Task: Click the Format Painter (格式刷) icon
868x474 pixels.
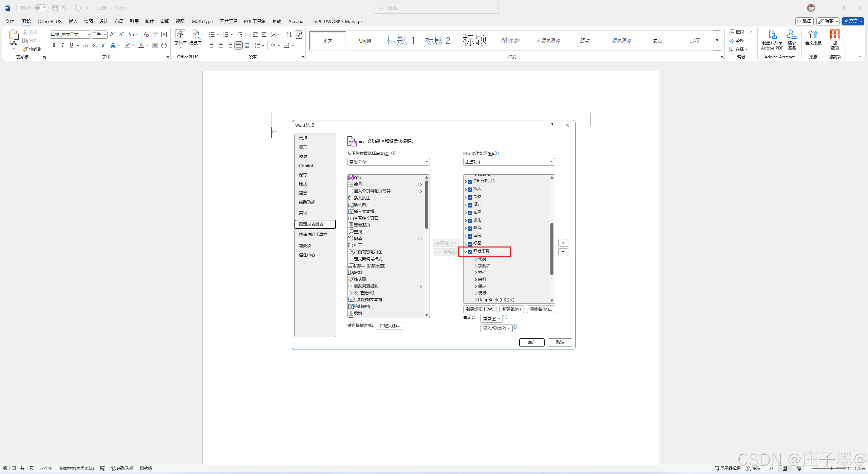Action: point(25,49)
